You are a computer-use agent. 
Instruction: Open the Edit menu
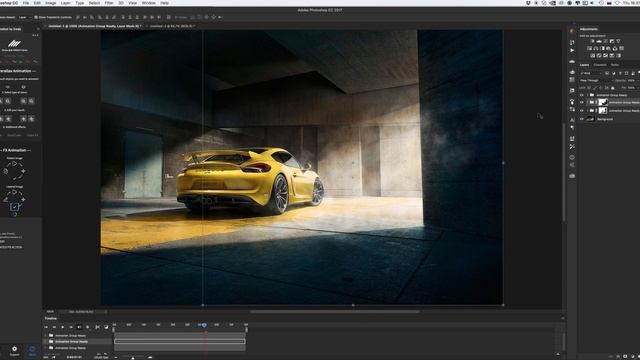tap(37, 3)
